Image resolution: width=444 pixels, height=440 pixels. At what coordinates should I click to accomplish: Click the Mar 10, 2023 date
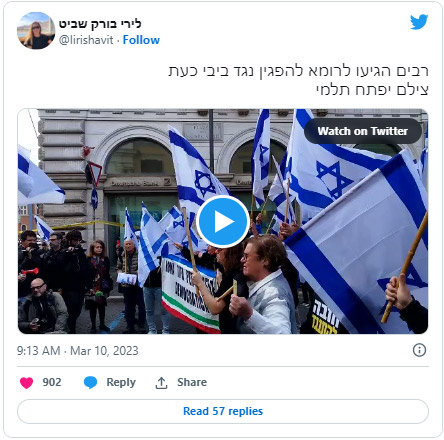click(104, 351)
